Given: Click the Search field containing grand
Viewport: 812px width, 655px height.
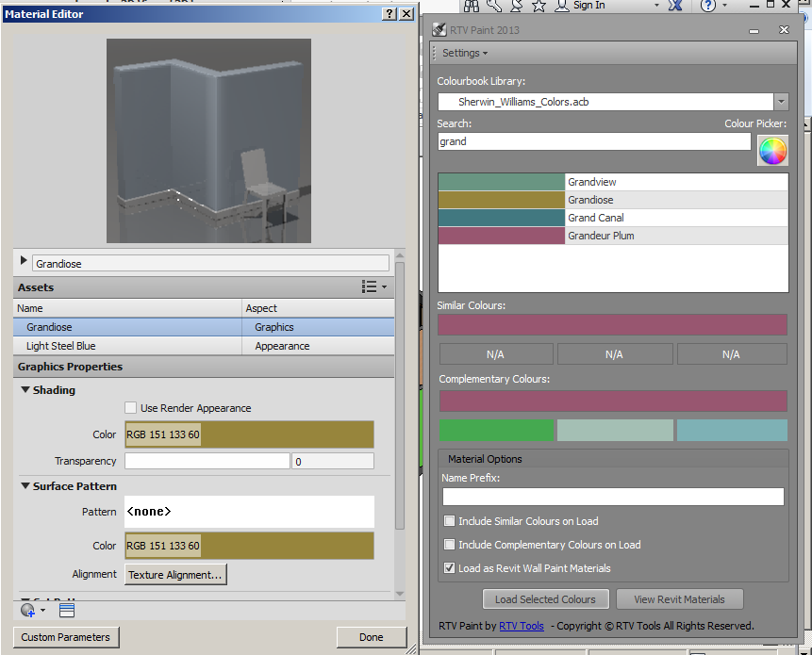Looking at the screenshot, I should coord(594,141).
